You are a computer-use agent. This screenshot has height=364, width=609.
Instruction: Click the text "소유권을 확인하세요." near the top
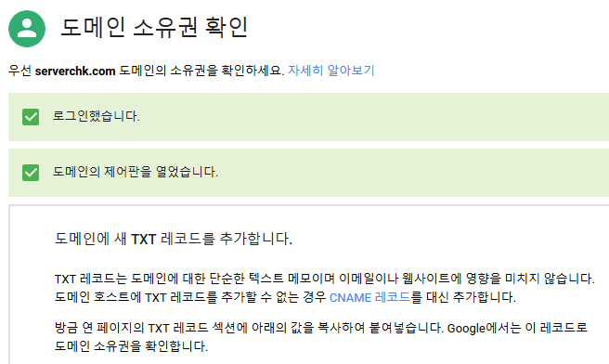[227, 71]
